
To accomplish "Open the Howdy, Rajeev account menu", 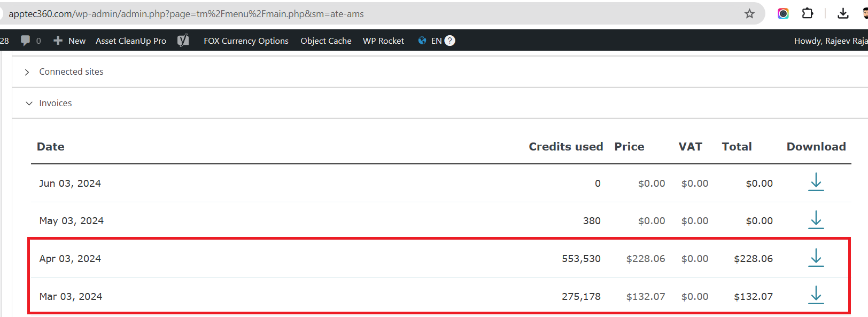I will tap(830, 41).
